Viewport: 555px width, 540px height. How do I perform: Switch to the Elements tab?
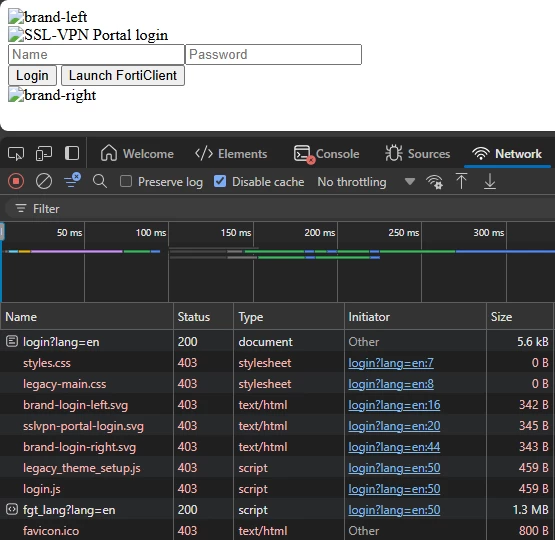(231, 154)
